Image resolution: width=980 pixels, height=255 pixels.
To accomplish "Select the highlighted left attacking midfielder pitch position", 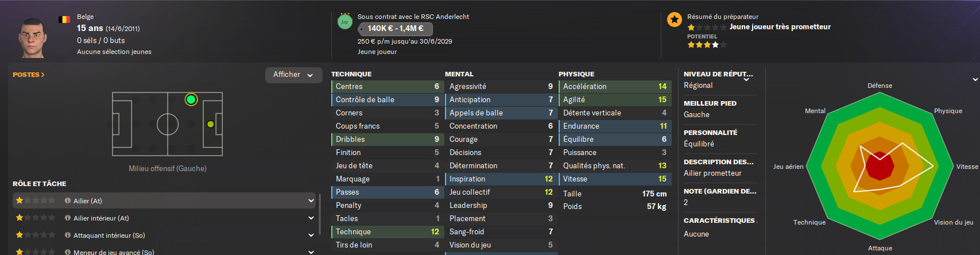I will (x=191, y=100).
